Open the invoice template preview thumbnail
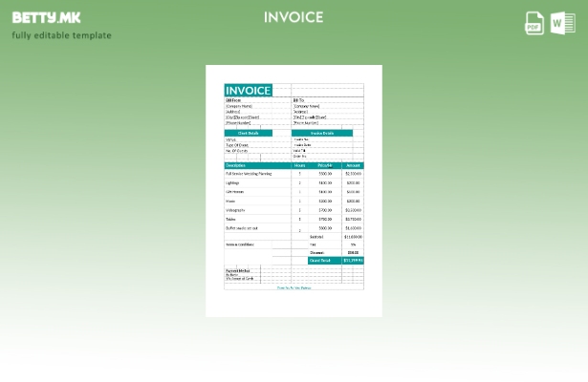The image size is (588, 382). tap(294, 191)
